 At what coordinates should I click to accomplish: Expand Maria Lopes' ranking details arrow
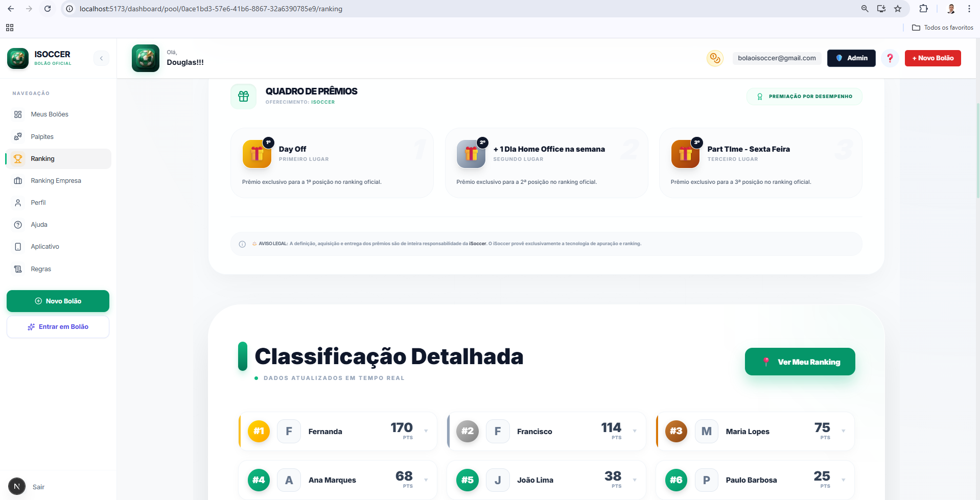click(x=843, y=431)
